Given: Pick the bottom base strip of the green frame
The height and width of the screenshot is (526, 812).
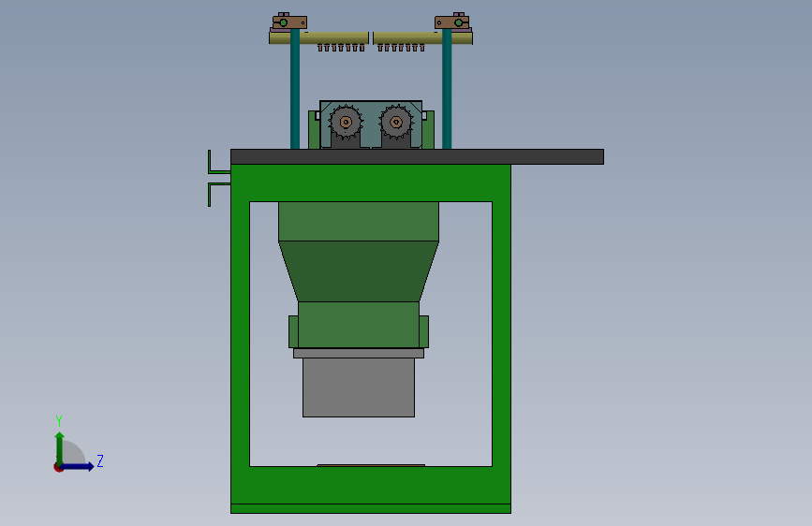Looking at the screenshot, I should point(371,508).
